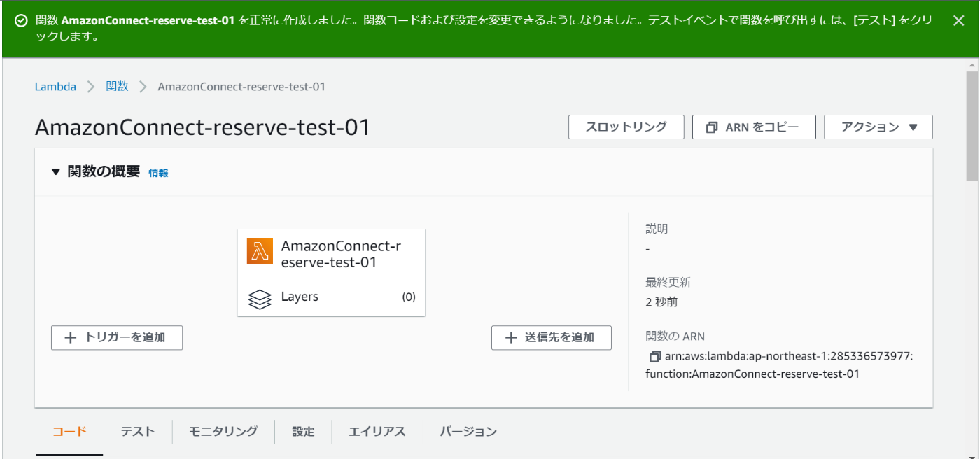Screen dimensions: 980x459
Task: Click the page vertical scrollbar thumb
Action: pyautogui.click(x=972, y=126)
